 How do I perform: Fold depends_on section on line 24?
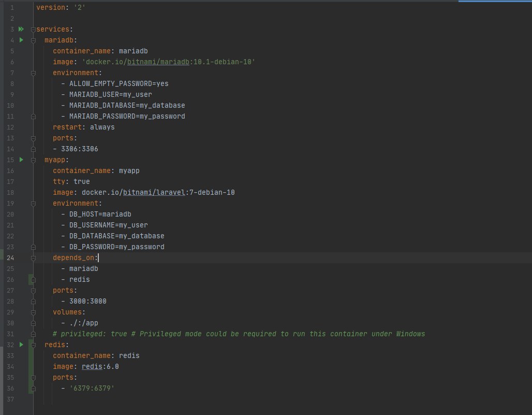(33, 258)
